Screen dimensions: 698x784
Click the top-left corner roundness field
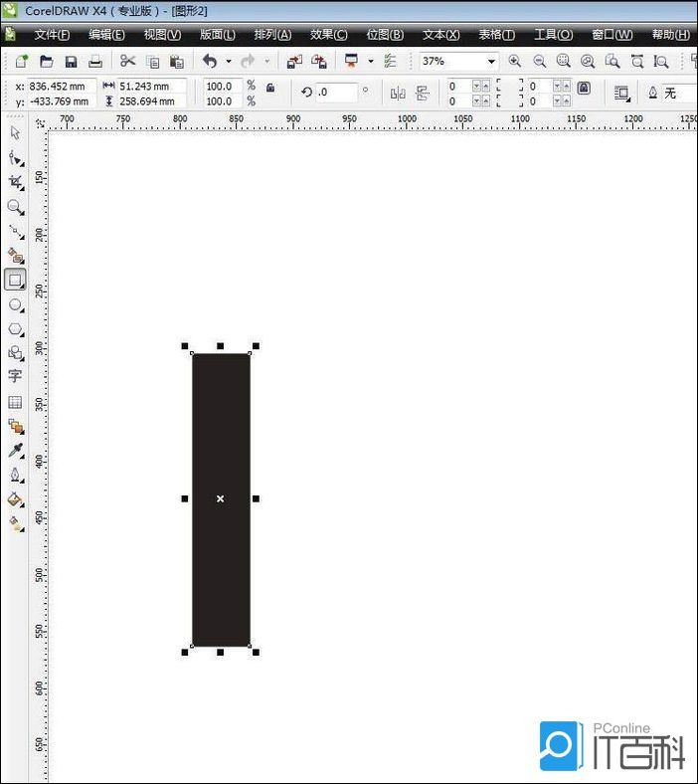coord(459,86)
